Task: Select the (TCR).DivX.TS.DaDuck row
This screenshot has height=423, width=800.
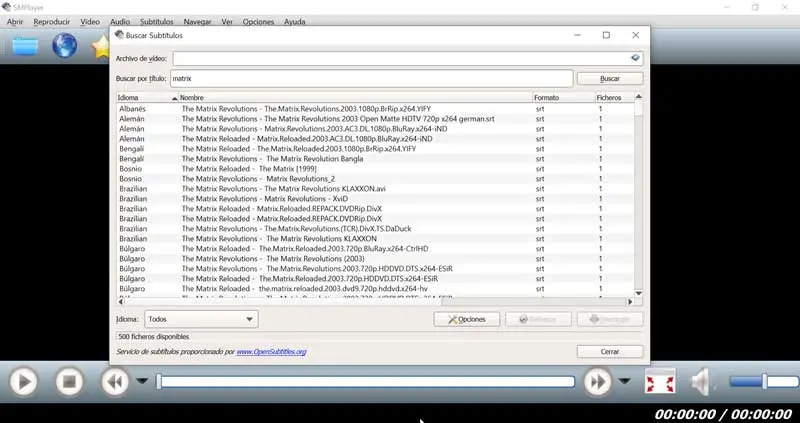Action: coord(375,229)
